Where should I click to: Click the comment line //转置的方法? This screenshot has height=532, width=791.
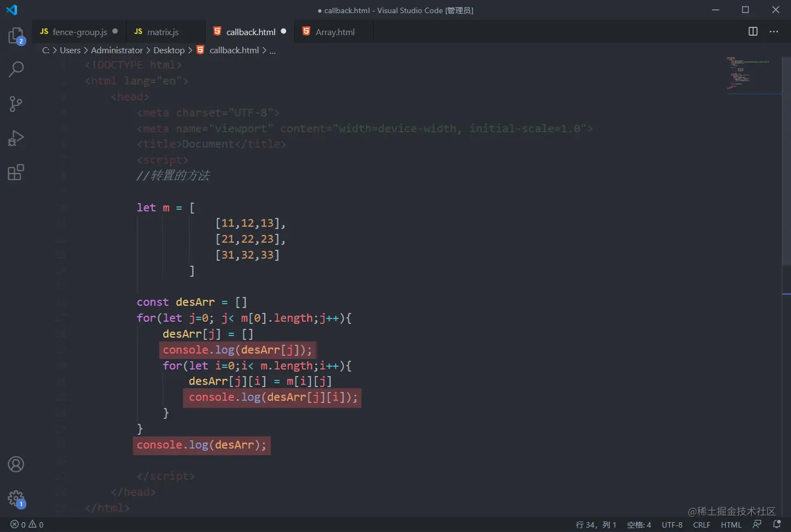point(173,176)
